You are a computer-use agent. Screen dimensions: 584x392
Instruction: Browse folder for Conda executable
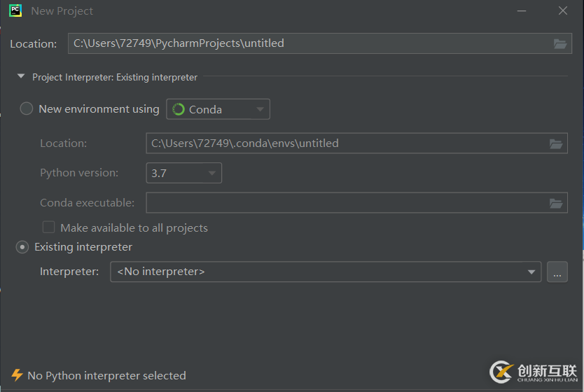pyautogui.click(x=556, y=203)
